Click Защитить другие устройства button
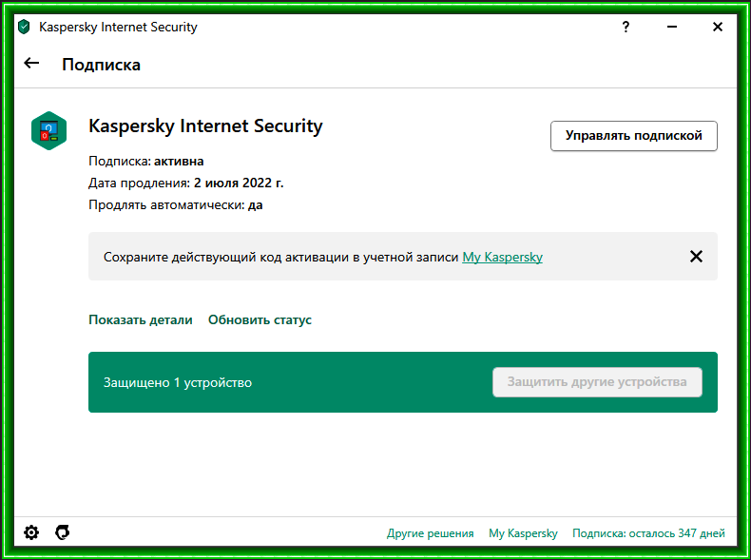 597,382
